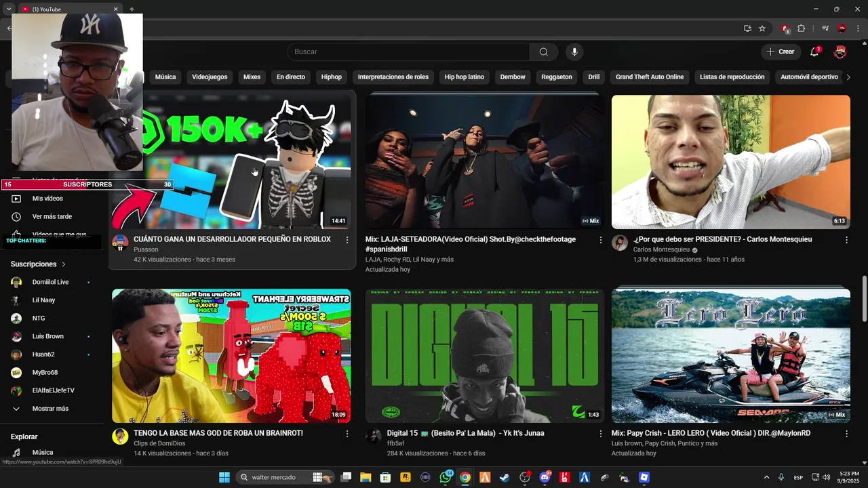Start voice search with the microphone icon

[574, 52]
